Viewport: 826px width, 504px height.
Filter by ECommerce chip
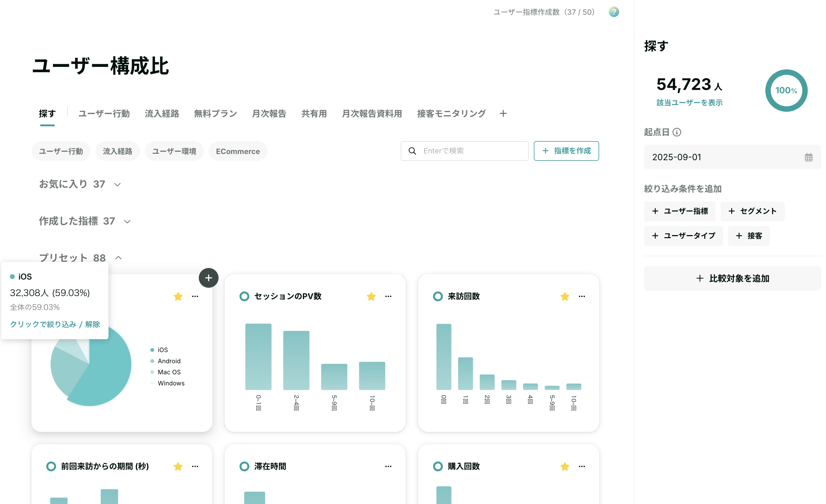point(238,151)
